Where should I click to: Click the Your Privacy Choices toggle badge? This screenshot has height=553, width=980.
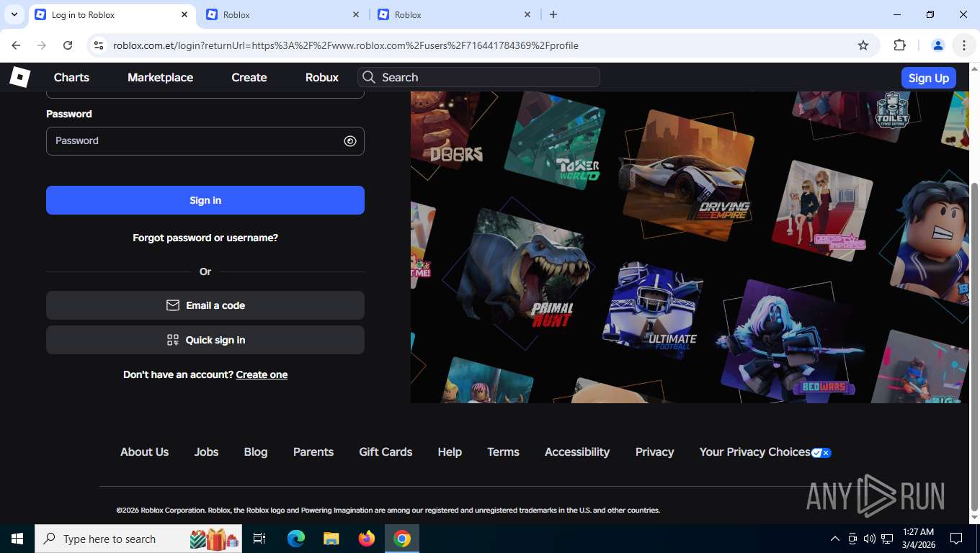pyautogui.click(x=821, y=453)
